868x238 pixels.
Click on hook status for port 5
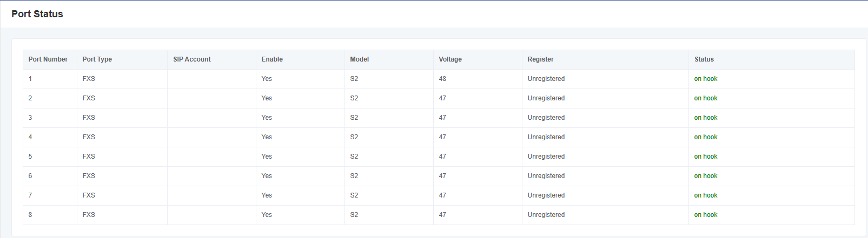pyautogui.click(x=706, y=157)
